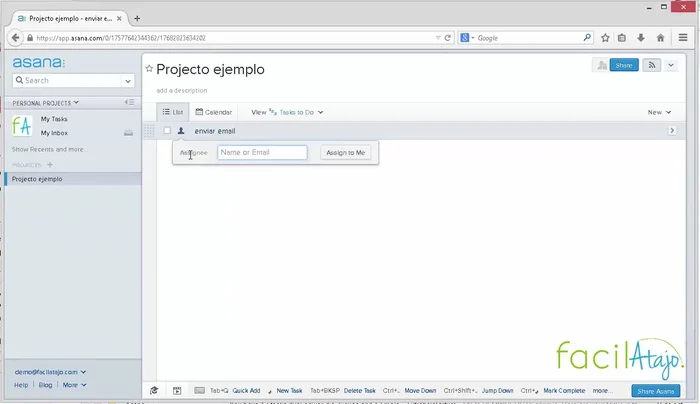700x404 pixels.
Task: Click the Name or Email field
Action: tap(262, 153)
